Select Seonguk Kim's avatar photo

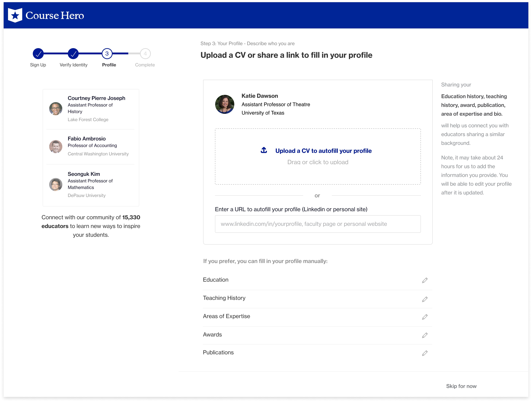[x=56, y=184]
